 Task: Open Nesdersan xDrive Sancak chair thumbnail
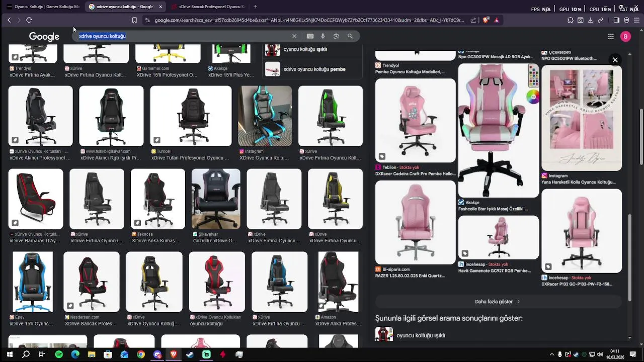(92, 282)
